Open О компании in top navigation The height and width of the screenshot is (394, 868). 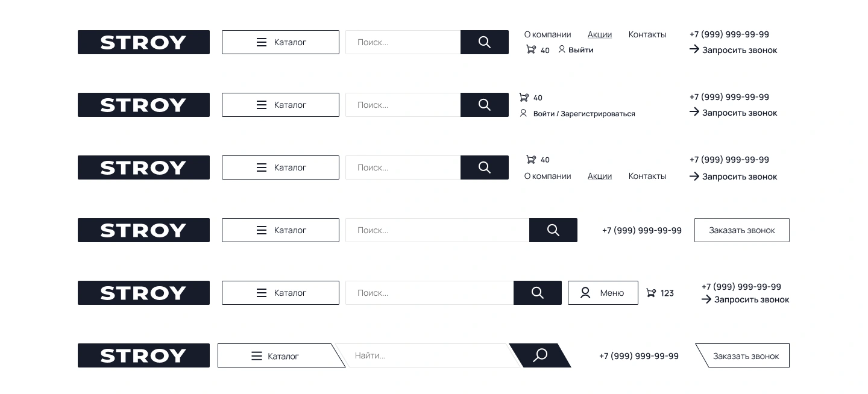pos(547,34)
